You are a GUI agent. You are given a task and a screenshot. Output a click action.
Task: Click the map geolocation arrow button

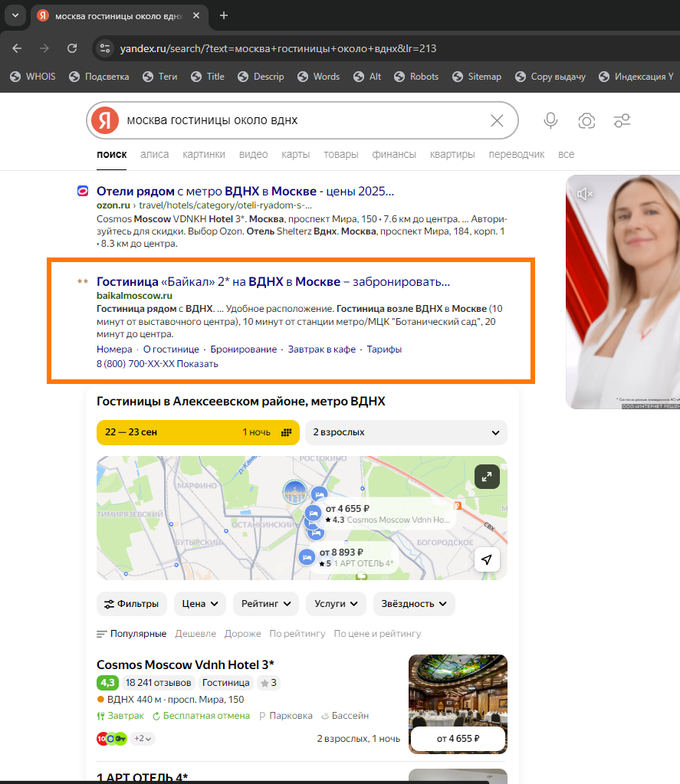tap(487, 560)
